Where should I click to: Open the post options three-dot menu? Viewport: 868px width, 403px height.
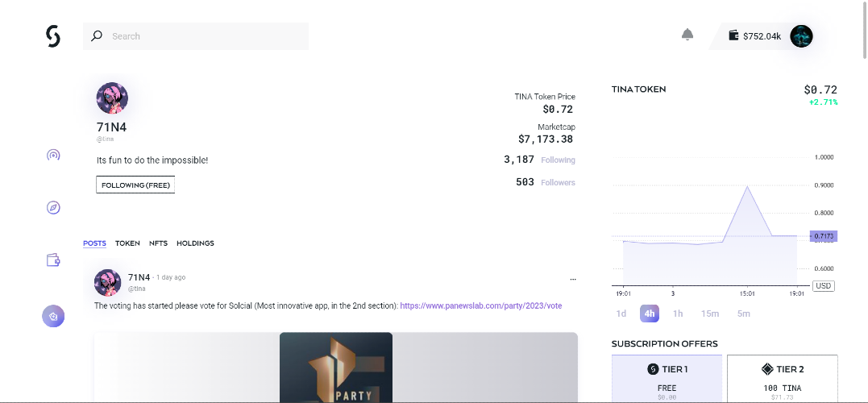(x=573, y=280)
